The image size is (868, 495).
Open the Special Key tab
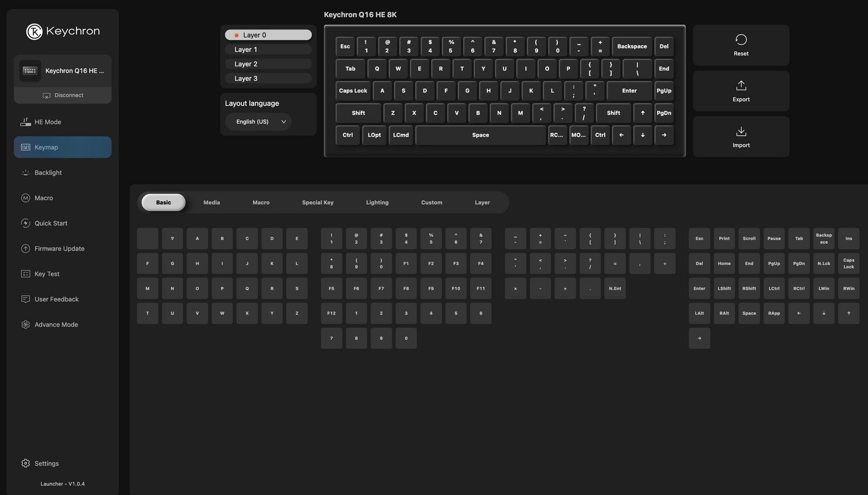318,202
